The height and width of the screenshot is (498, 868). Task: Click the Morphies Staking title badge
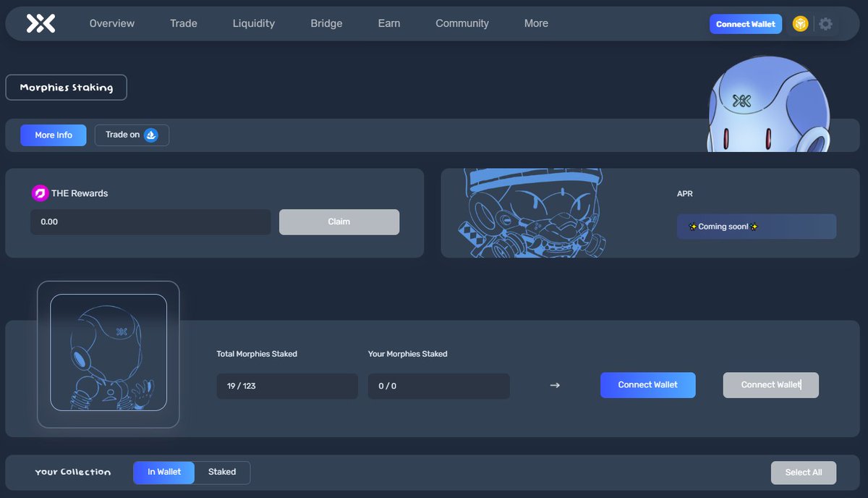(67, 88)
